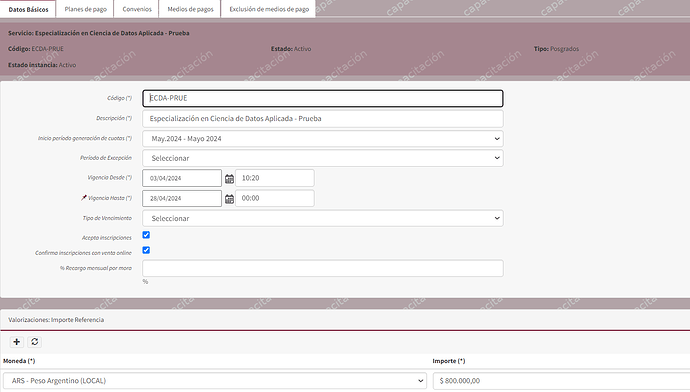
Task: Click the Vigencia Desde time field 10:20
Action: (x=275, y=178)
